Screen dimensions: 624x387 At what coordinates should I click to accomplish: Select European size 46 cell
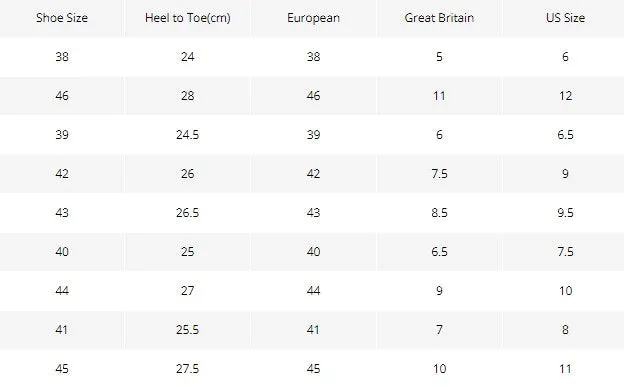(313, 96)
